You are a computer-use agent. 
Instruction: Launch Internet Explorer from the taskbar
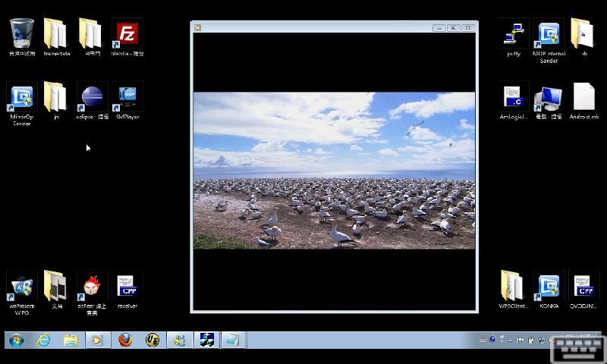click(x=44, y=340)
